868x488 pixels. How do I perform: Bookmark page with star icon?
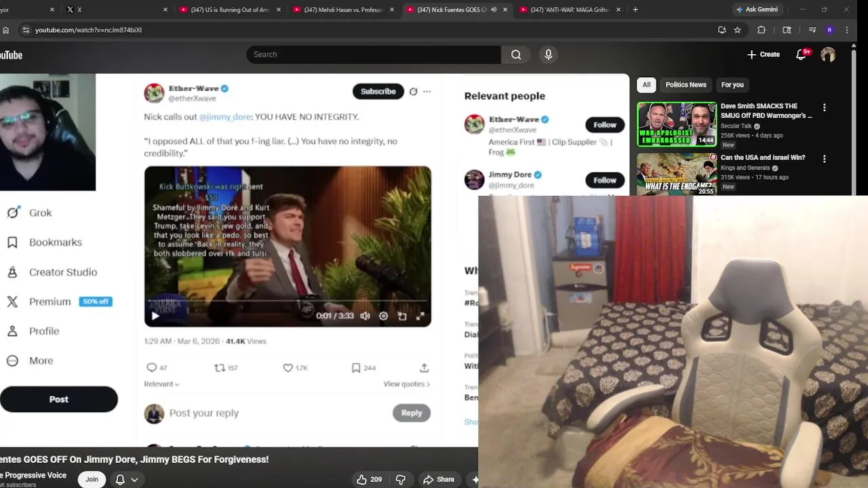pos(737,30)
